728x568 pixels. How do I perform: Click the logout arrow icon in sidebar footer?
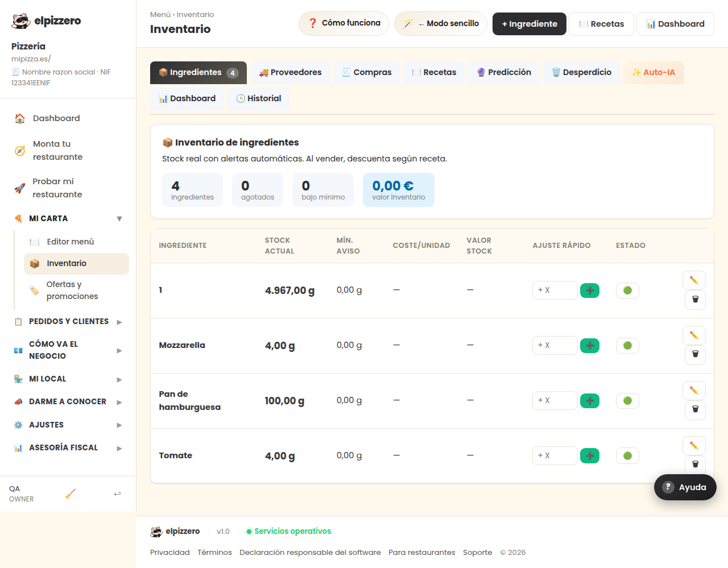[x=117, y=494]
